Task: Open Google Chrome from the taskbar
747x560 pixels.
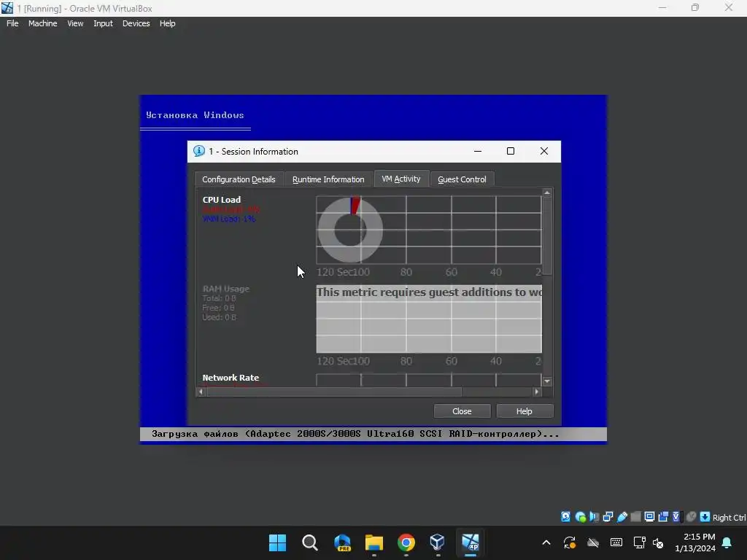Action: [406, 542]
